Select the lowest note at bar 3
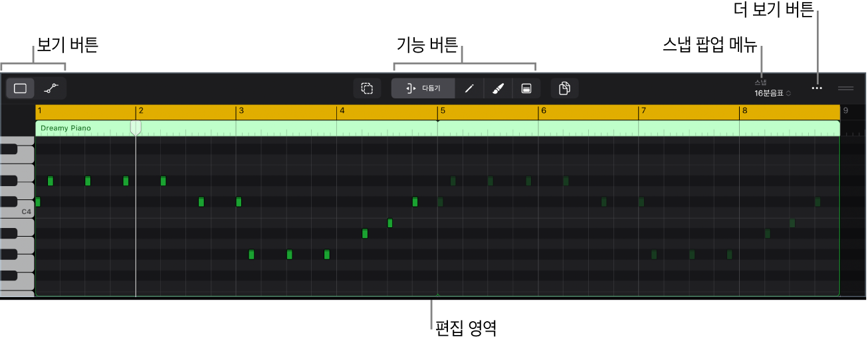This screenshot has width=868, height=341. [251, 254]
